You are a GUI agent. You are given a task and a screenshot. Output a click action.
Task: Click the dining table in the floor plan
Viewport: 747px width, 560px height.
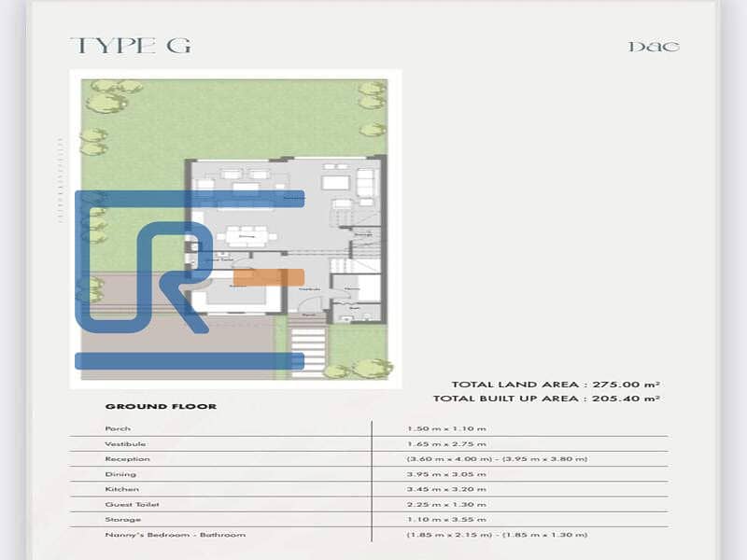(x=246, y=236)
